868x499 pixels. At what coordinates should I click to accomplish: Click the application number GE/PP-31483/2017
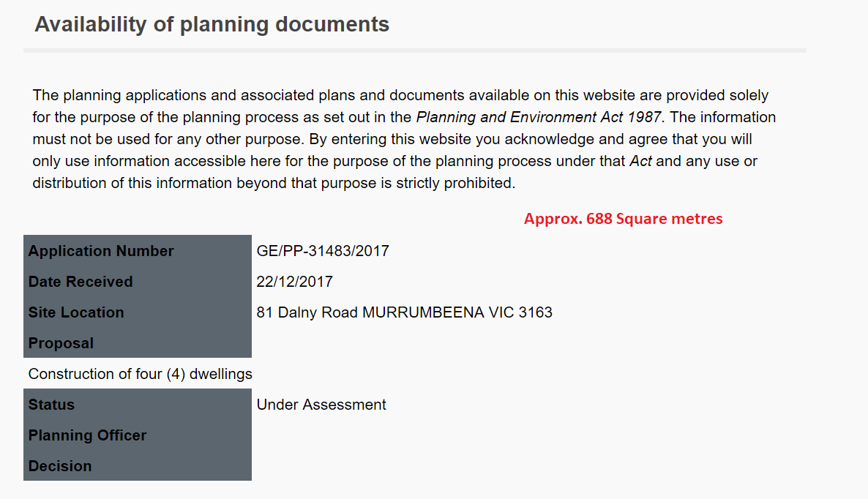tap(323, 251)
